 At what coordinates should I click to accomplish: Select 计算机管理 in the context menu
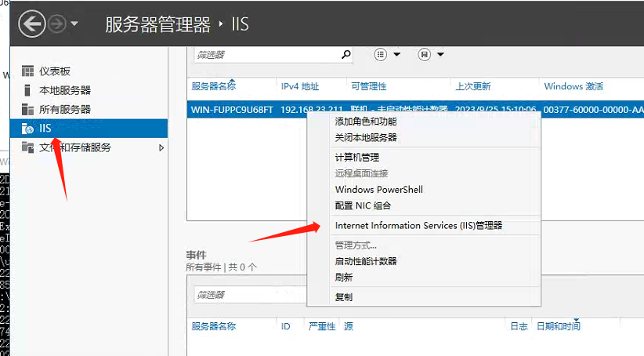pos(356,158)
